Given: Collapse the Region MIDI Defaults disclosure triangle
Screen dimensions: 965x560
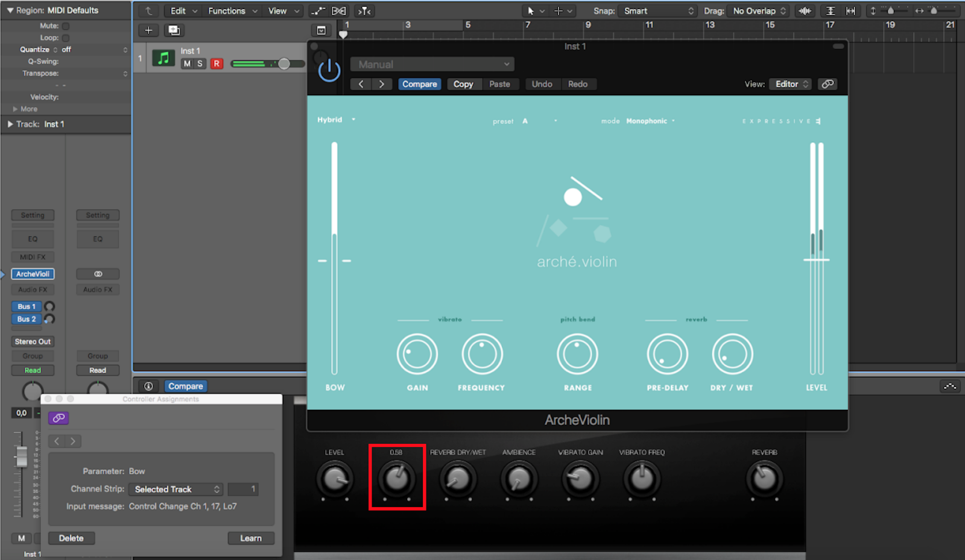Looking at the screenshot, I should [x=10, y=10].
